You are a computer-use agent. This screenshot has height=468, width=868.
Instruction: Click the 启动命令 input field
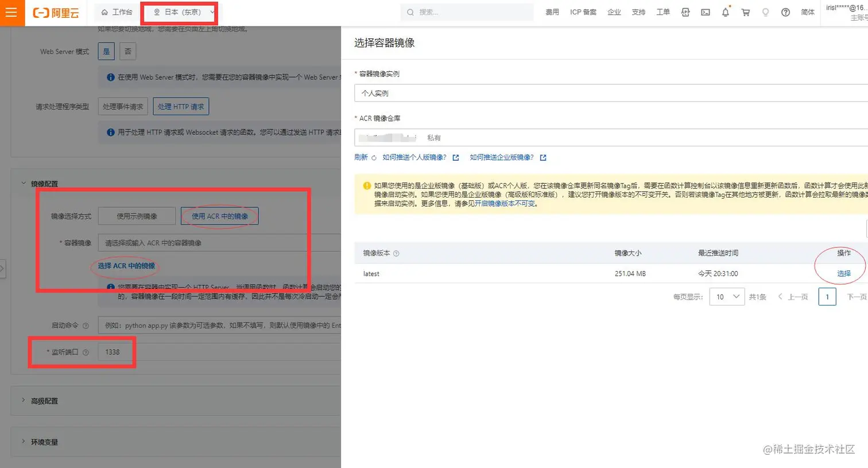(219, 325)
